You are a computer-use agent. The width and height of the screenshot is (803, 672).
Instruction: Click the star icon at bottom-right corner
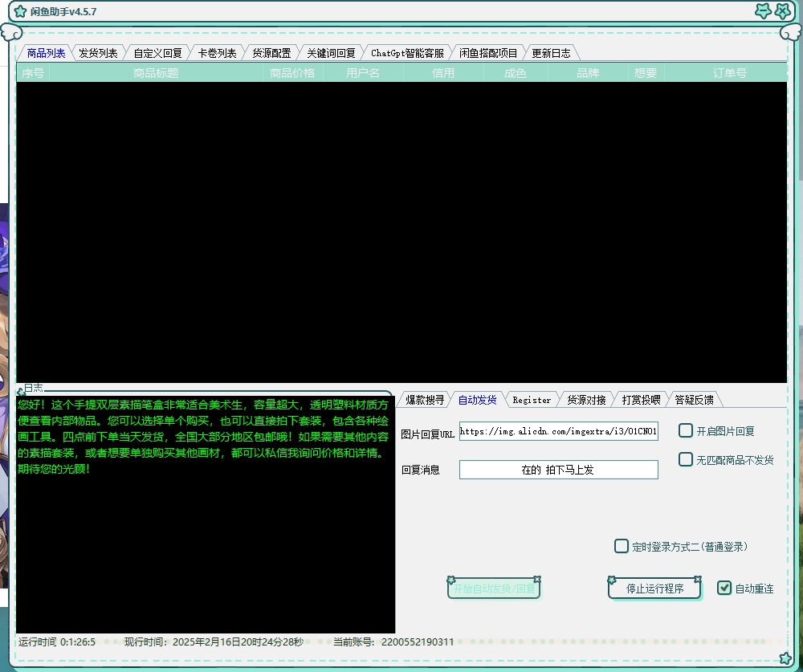(785, 658)
